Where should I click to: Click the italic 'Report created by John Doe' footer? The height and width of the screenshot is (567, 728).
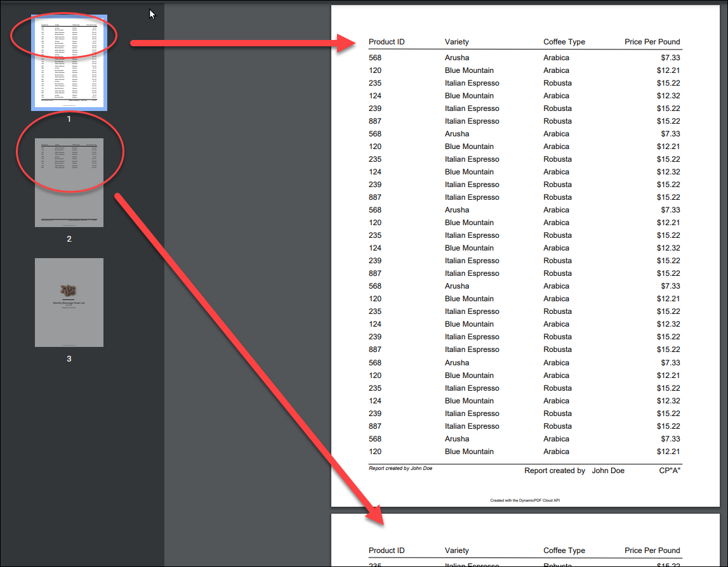[x=400, y=469]
